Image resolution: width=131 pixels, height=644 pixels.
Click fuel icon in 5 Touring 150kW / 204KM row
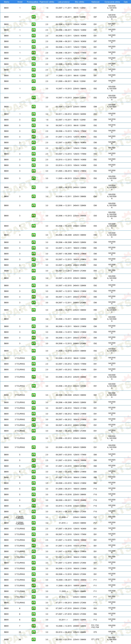point(34,580)
